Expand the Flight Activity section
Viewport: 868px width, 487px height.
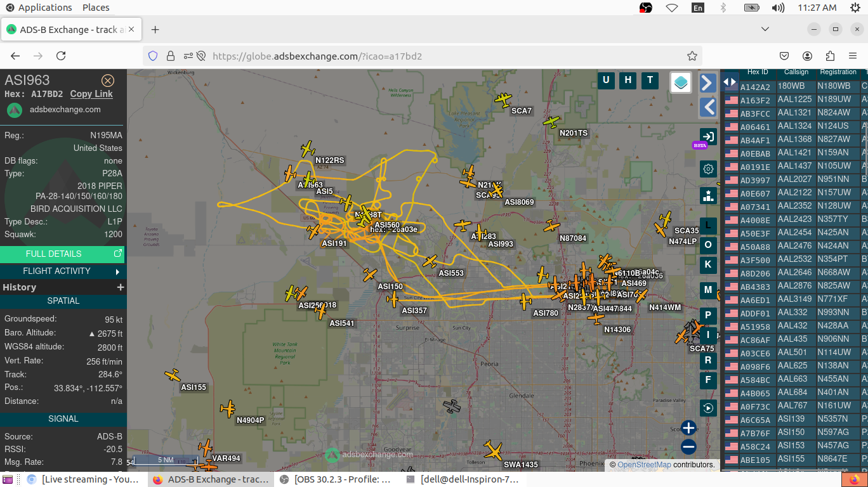62,271
